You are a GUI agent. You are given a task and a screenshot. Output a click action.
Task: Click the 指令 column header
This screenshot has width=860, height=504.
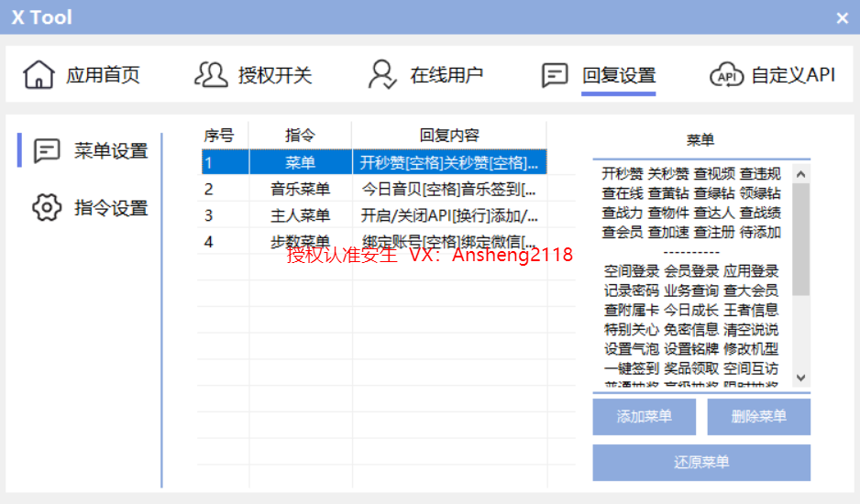point(300,135)
